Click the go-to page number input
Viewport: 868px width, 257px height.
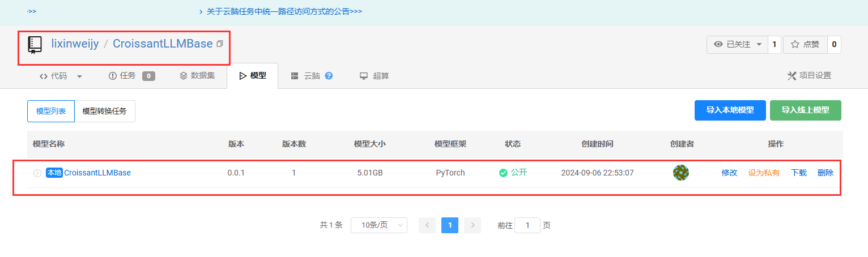pyautogui.click(x=527, y=225)
